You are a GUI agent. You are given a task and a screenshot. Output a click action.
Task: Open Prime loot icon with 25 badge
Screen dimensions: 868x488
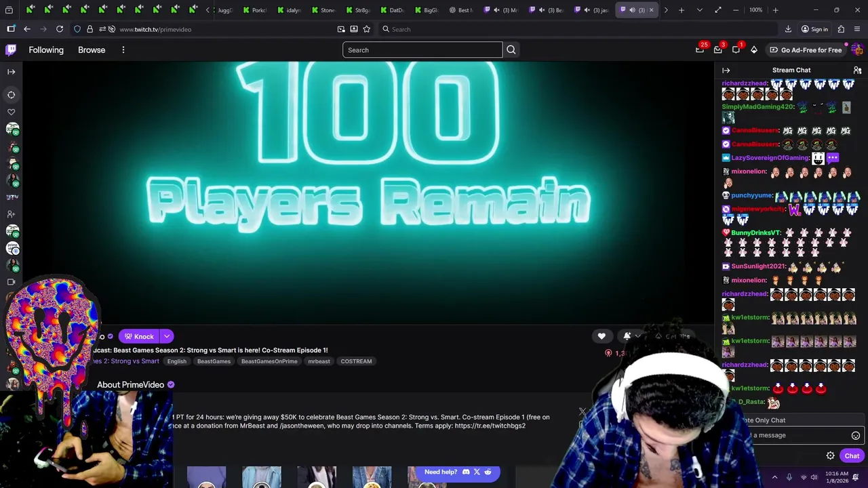[x=700, y=49]
